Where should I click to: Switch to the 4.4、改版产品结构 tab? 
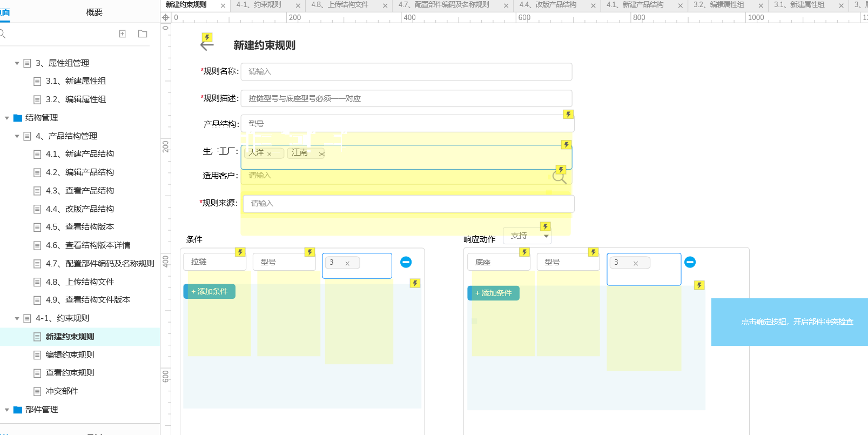tap(548, 5)
